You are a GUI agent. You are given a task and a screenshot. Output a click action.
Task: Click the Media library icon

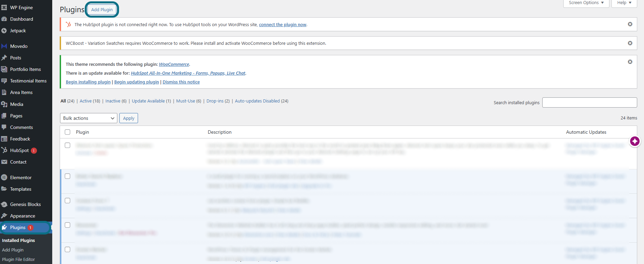4,104
